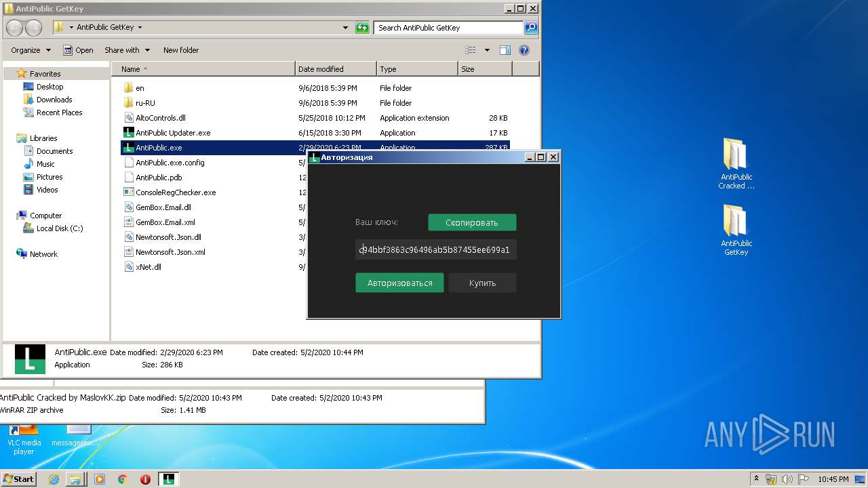Select GemBox.Email.xml file
This screenshot has height=488, width=868.
click(165, 222)
